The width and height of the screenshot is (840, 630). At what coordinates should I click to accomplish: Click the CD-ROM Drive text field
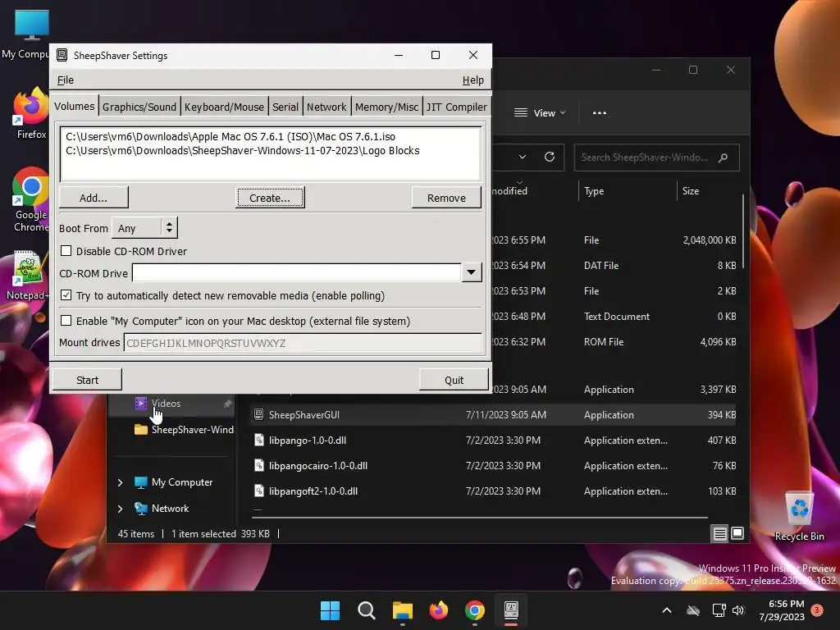(x=297, y=272)
